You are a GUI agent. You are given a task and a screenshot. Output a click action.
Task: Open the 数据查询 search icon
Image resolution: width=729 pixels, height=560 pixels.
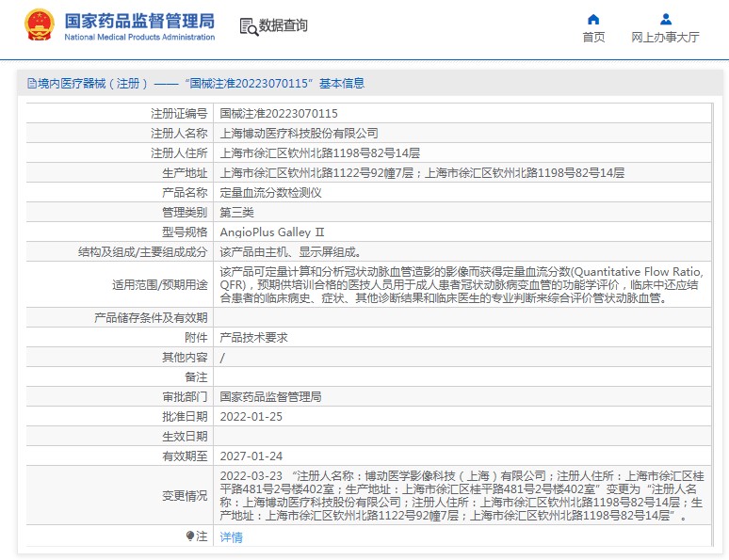(249, 27)
